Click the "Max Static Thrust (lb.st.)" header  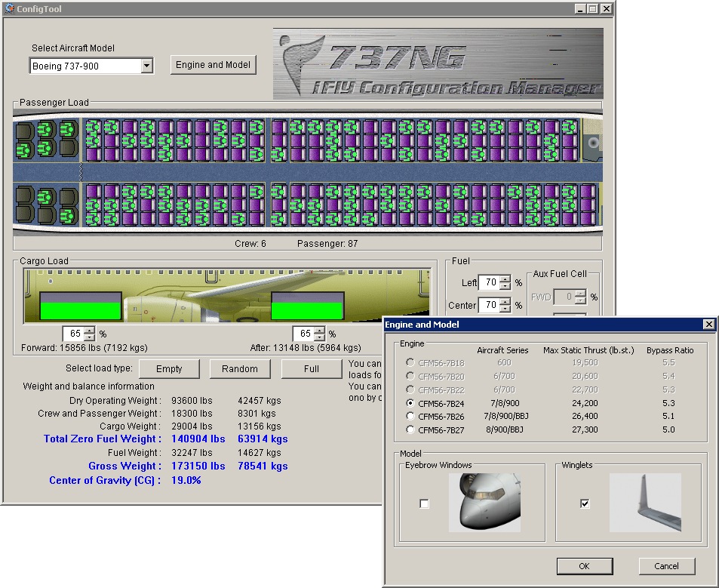pos(588,350)
